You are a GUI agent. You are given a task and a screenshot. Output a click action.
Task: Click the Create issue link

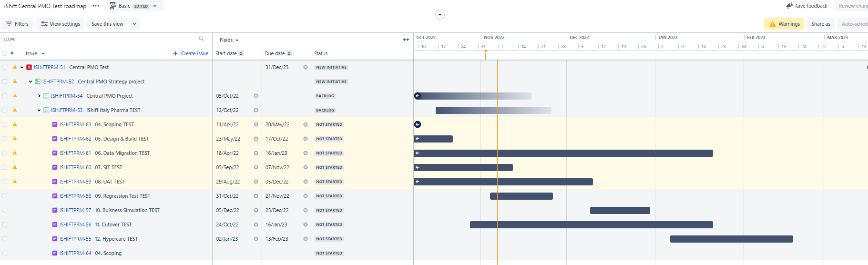pyautogui.click(x=191, y=53)
